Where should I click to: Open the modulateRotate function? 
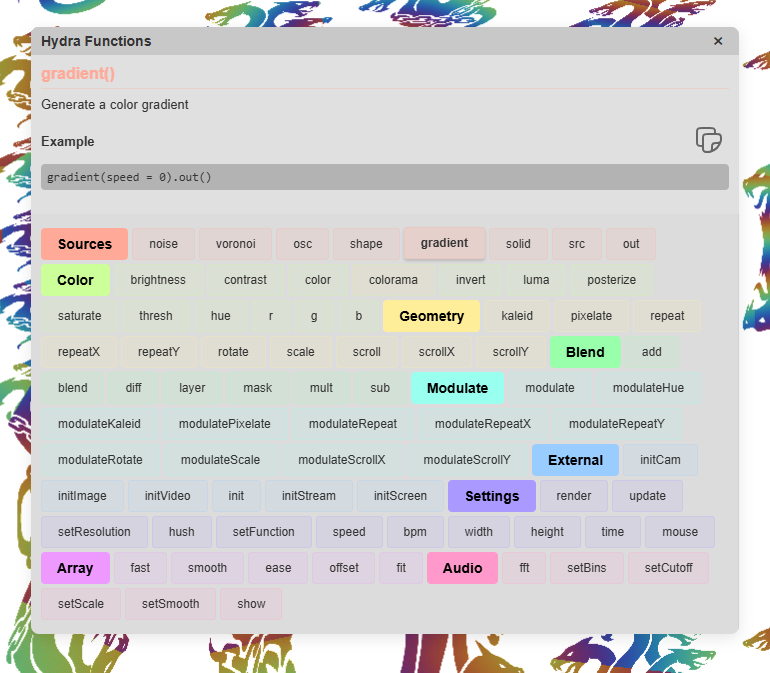coord(100,459)
